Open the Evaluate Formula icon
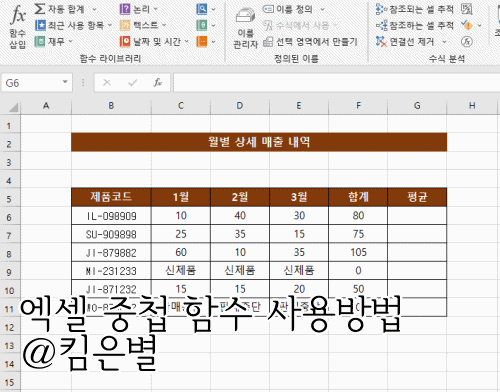The width and height of the screenshot is (500, 392). 467,42
